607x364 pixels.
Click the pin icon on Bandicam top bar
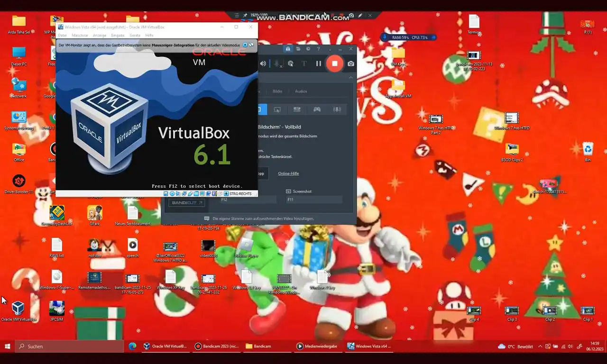coord(245,15)
